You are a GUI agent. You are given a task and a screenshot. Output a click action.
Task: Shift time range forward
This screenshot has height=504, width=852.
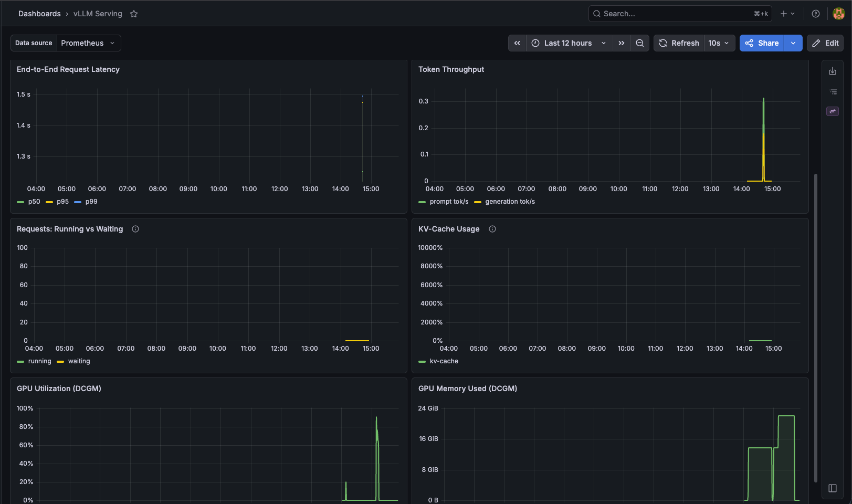[x=622, y=43]
